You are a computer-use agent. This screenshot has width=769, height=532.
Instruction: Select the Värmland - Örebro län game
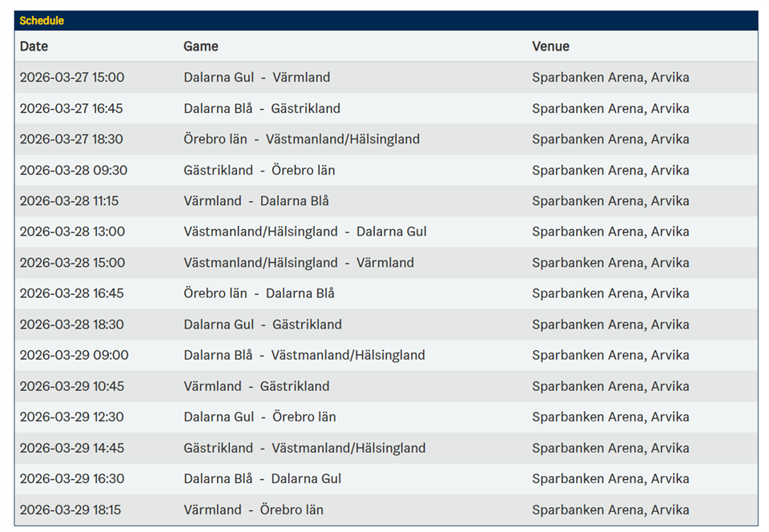(253, 510)
